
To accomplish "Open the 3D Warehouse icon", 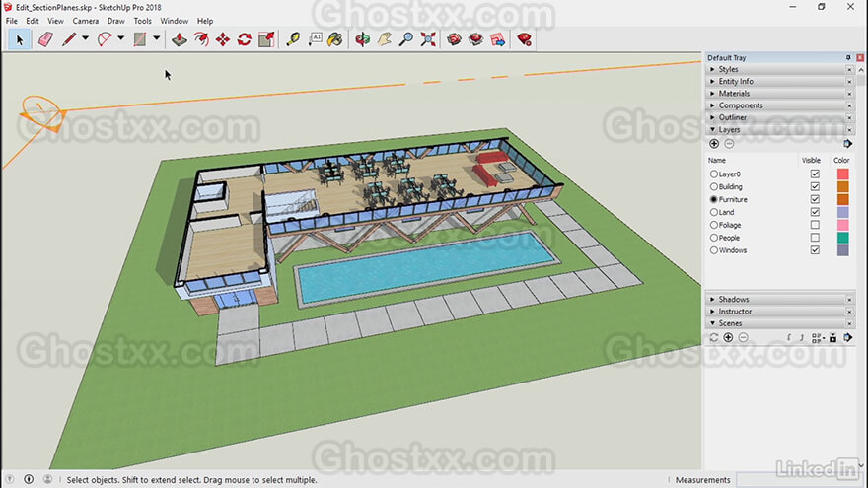I will coord(454,39).
